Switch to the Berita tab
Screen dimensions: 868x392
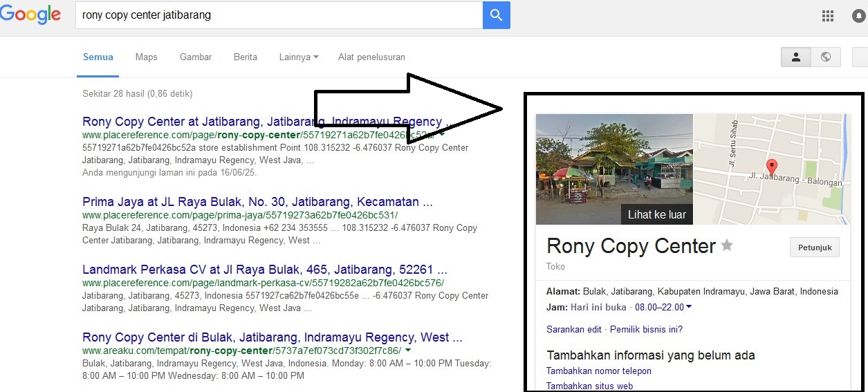[x=246, y=57]
